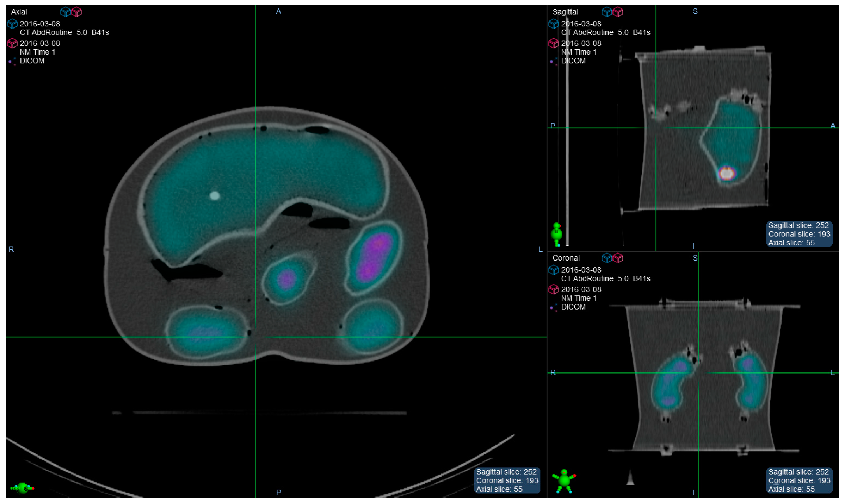
Task: Click the DICOM connection icon in Coronal view
Action: [x=553, y=308]
